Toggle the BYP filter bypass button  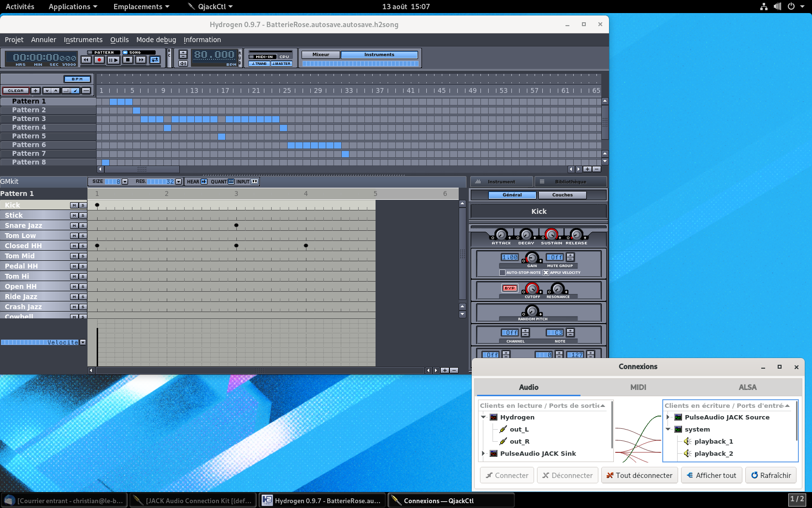(509, 288)
